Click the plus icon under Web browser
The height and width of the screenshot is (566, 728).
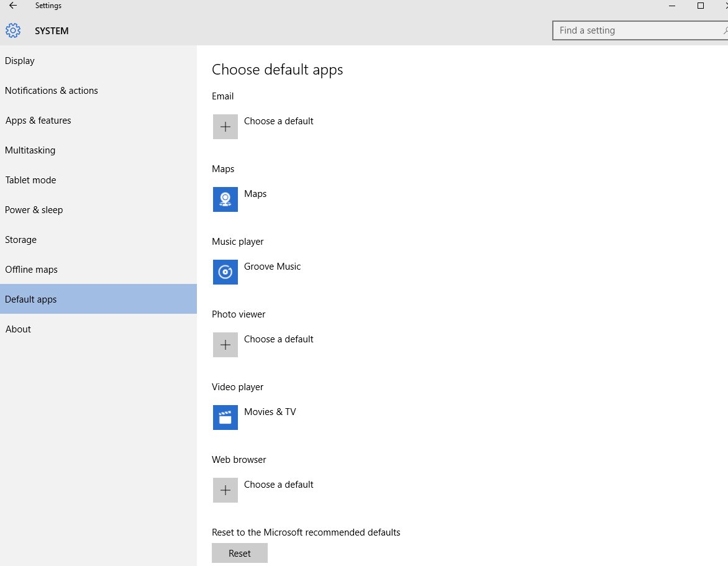(225, 490)
